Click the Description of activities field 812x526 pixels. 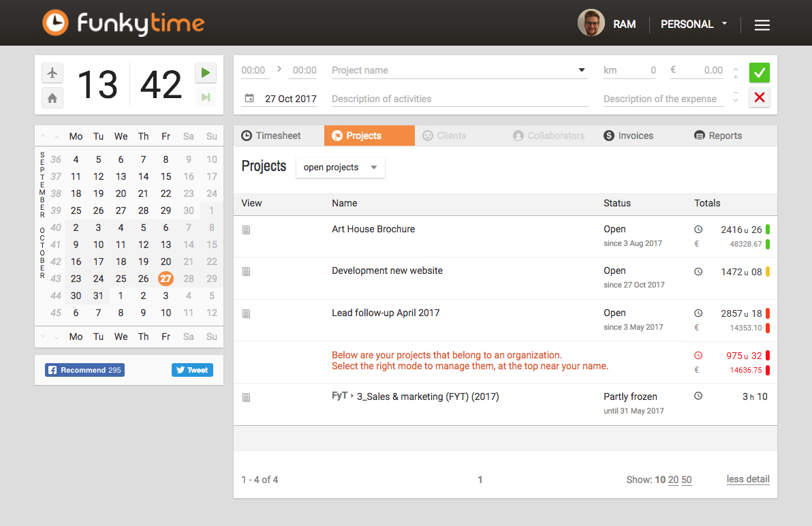click(x=460, y=99)
